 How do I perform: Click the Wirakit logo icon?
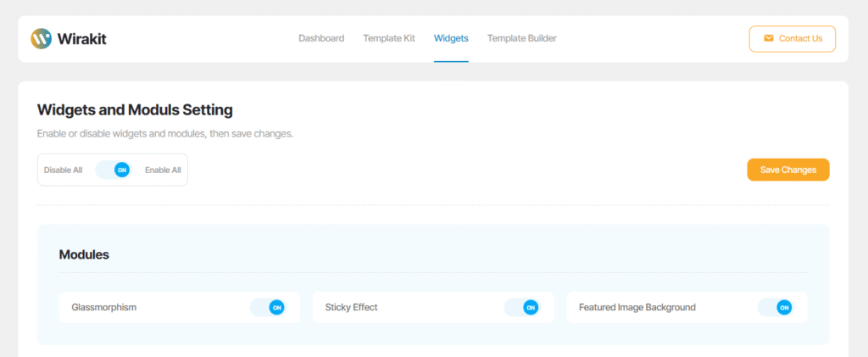point(42,38)
